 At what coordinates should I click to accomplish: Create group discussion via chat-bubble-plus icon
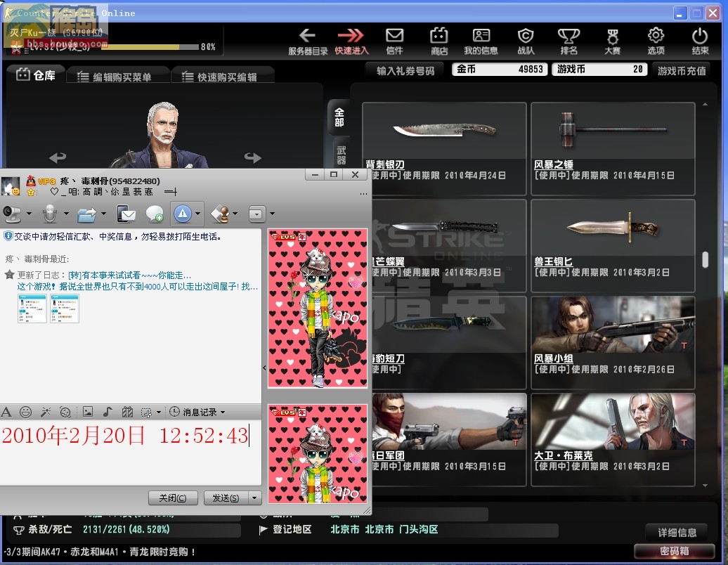tap(154, 214)
